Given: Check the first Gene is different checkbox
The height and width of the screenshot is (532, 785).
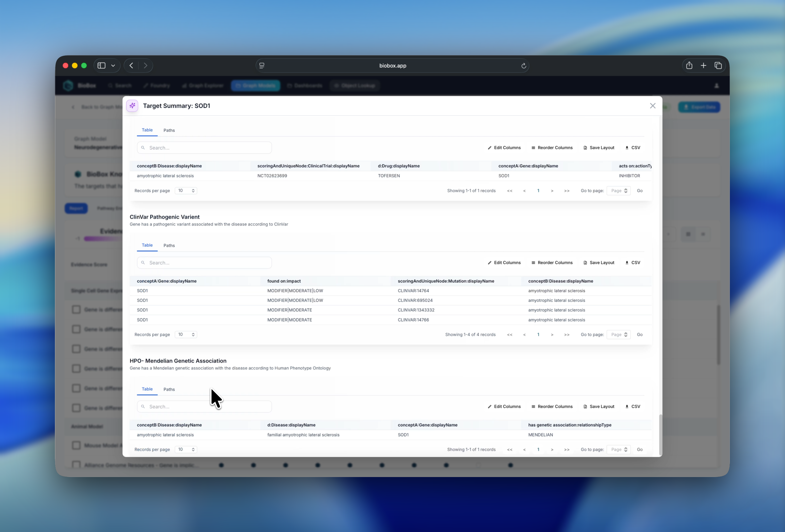Looking at the screenshot, I should click(x=76, y=309).
